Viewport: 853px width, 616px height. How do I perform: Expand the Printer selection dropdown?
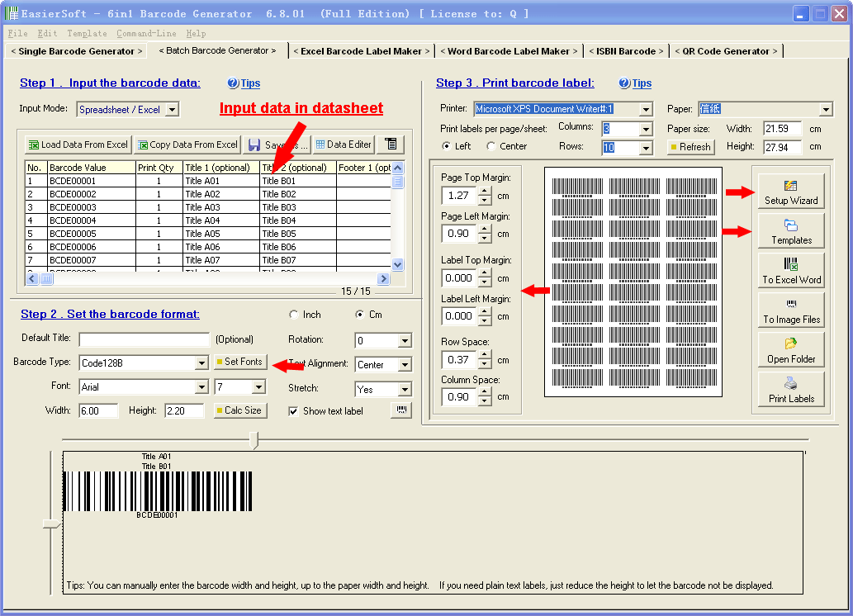click(647, 108)
